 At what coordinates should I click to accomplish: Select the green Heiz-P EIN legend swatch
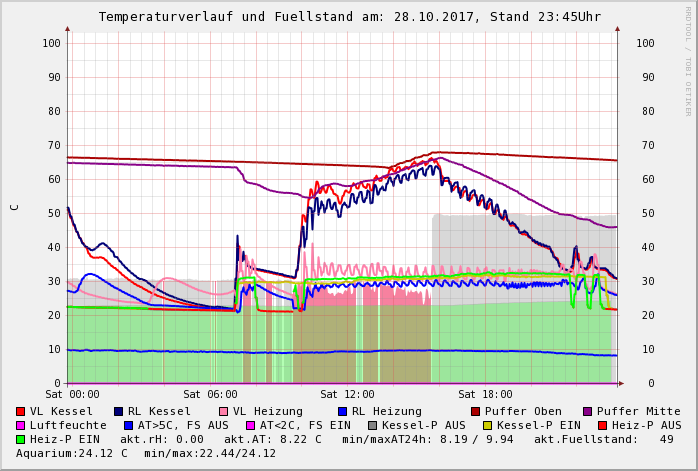[21, 439]
